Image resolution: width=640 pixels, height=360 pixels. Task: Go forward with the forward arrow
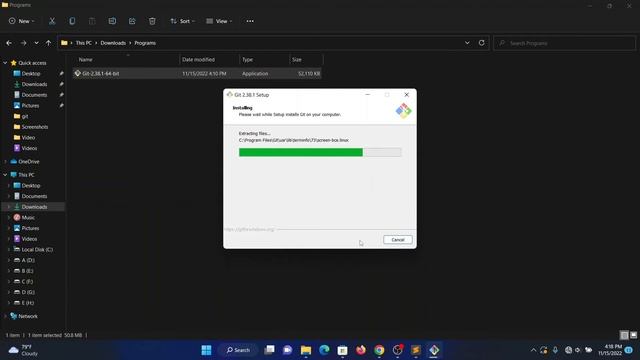(23, 43)
